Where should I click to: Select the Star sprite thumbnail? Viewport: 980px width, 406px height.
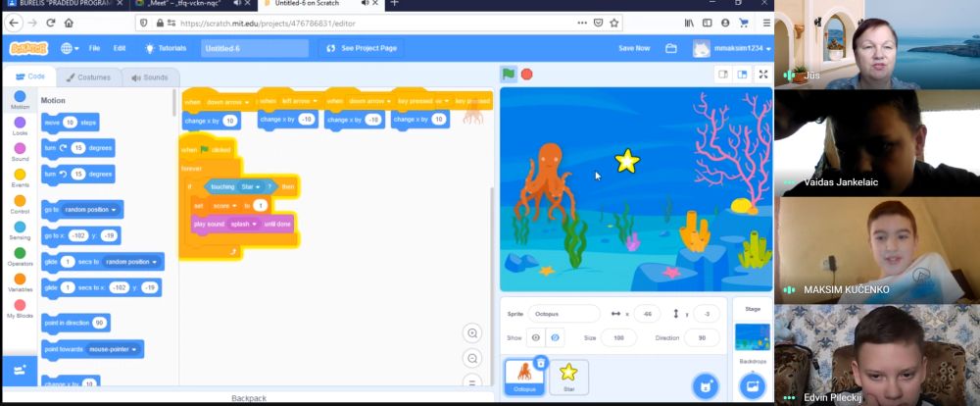pyautogui.click(x=568, y=378)
